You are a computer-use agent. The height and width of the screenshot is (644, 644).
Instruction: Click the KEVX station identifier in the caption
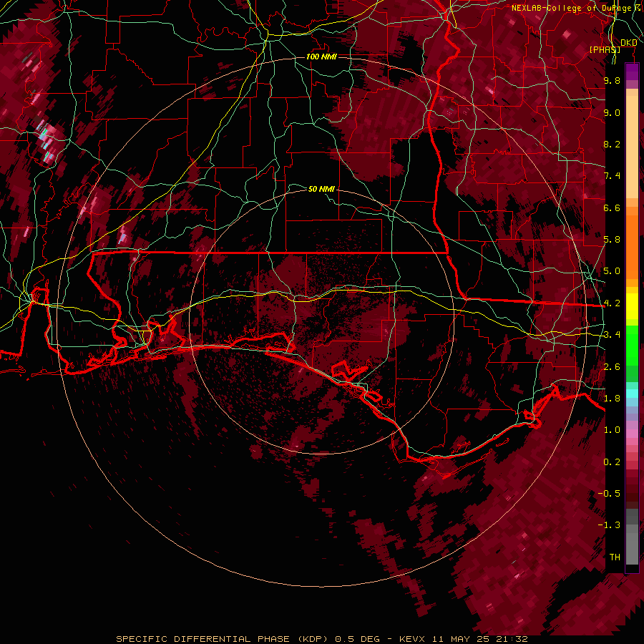(x=414, y=639)
